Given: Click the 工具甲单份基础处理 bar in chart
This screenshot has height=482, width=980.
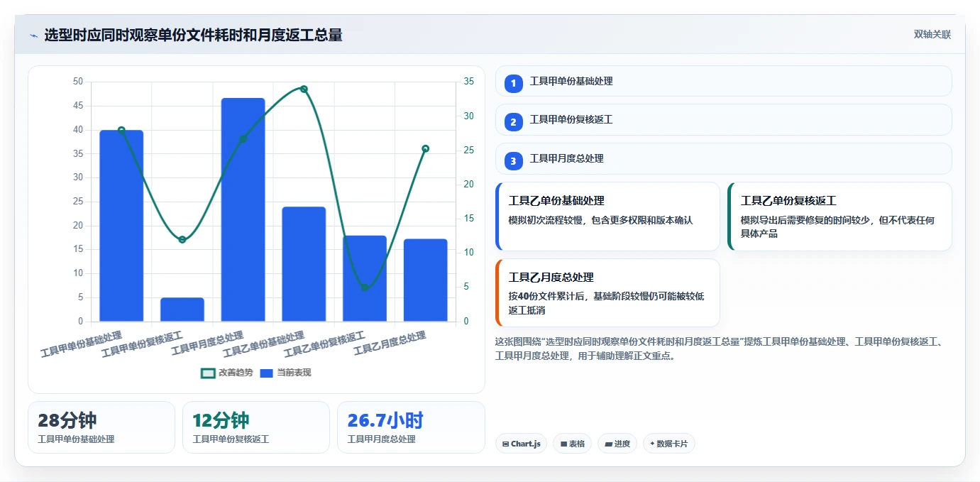Looking at the screenshot, I should 121,226.
